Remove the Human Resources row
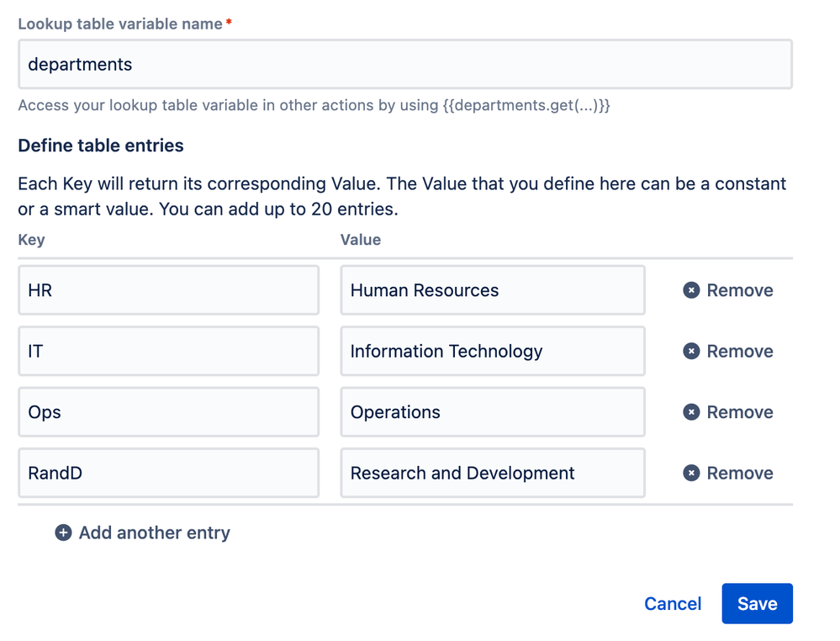The height and width of the screenshot is (641, 840). [x=738, y=290]
